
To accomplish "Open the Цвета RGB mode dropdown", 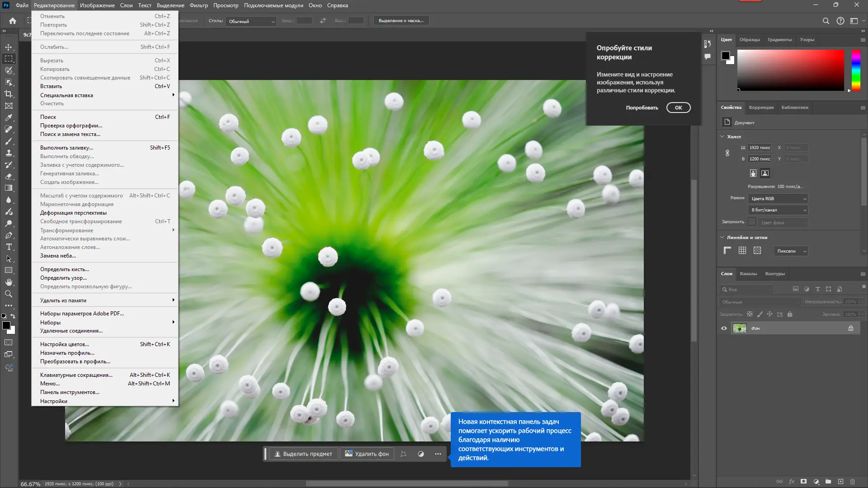I will (x=778, y=199).
